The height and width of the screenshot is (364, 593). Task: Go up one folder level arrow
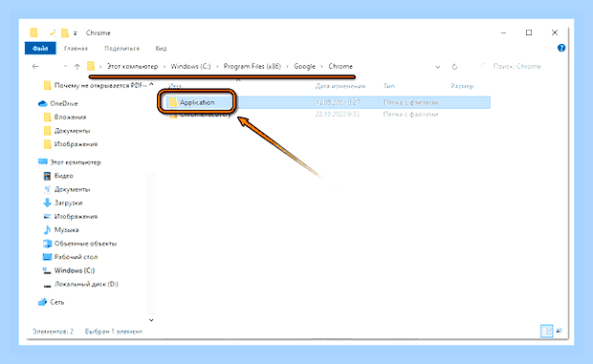coord(77,67)
